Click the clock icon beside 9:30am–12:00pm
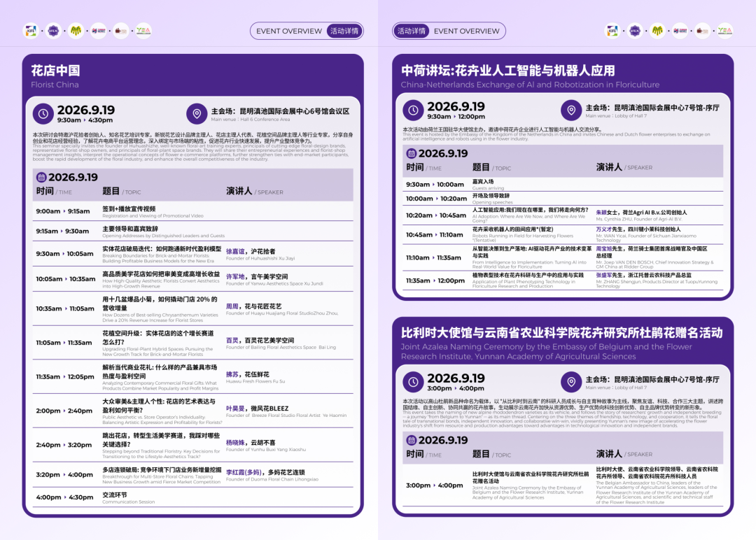Screen dimensions: 756x540 tap(413, 111)
